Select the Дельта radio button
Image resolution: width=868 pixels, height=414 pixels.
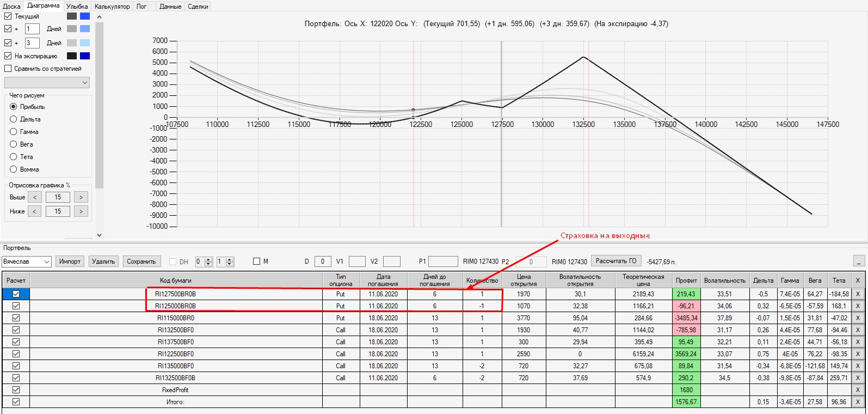[x=14, y=119]
